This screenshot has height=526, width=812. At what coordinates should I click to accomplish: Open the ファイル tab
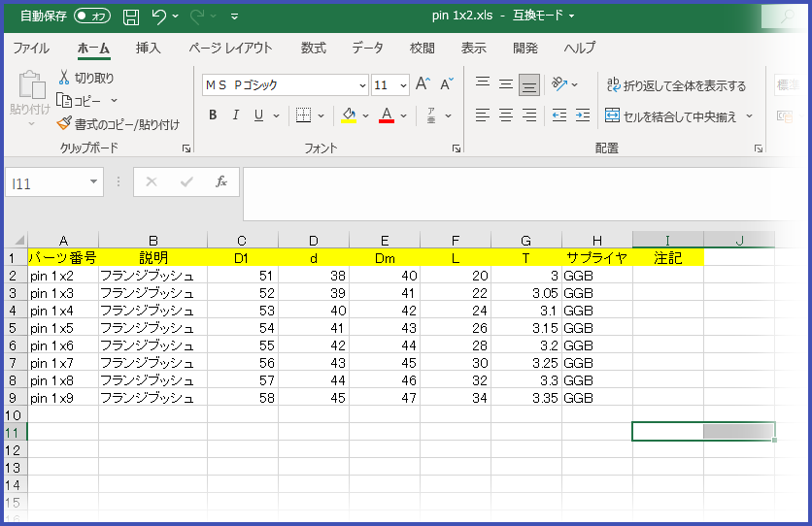click(x=31, y=49)
